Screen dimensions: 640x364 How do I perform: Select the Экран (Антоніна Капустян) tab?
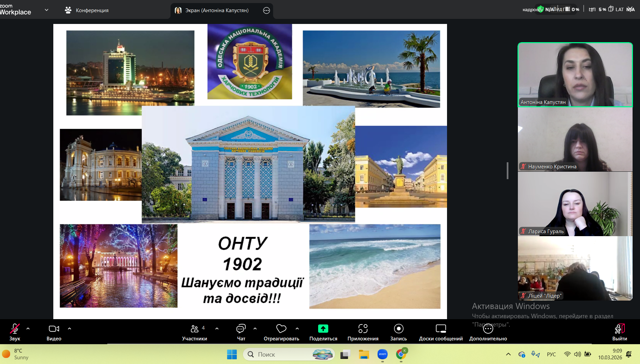216,10
